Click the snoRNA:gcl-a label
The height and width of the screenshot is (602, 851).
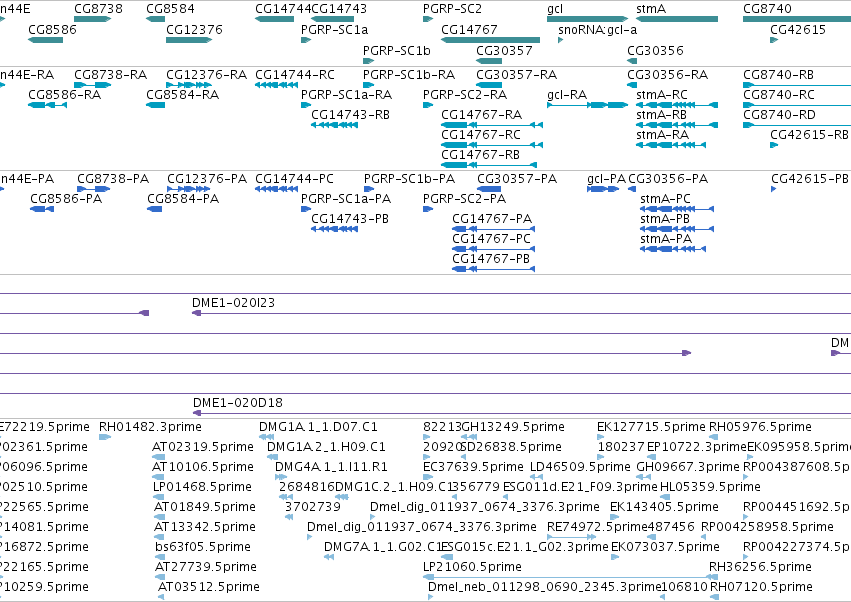pos(598,29)
